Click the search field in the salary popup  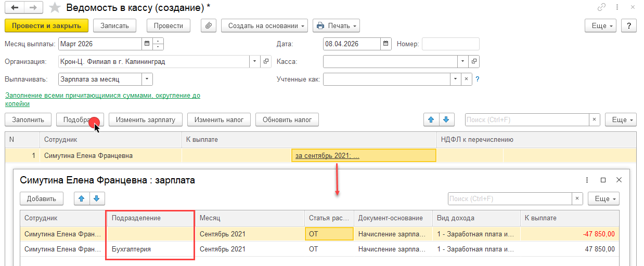[509, 198]
